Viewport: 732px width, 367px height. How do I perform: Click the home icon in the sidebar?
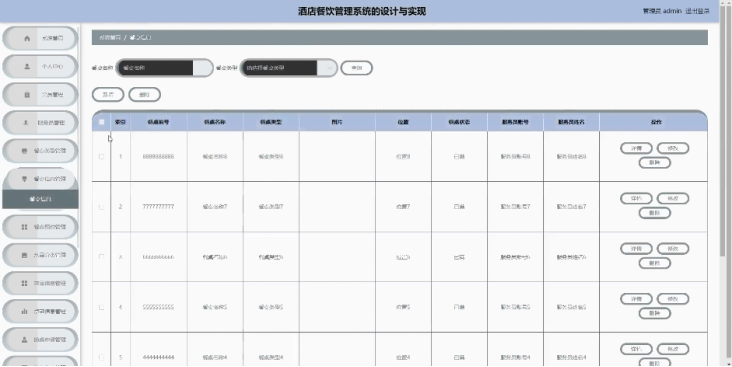(27, 38)
